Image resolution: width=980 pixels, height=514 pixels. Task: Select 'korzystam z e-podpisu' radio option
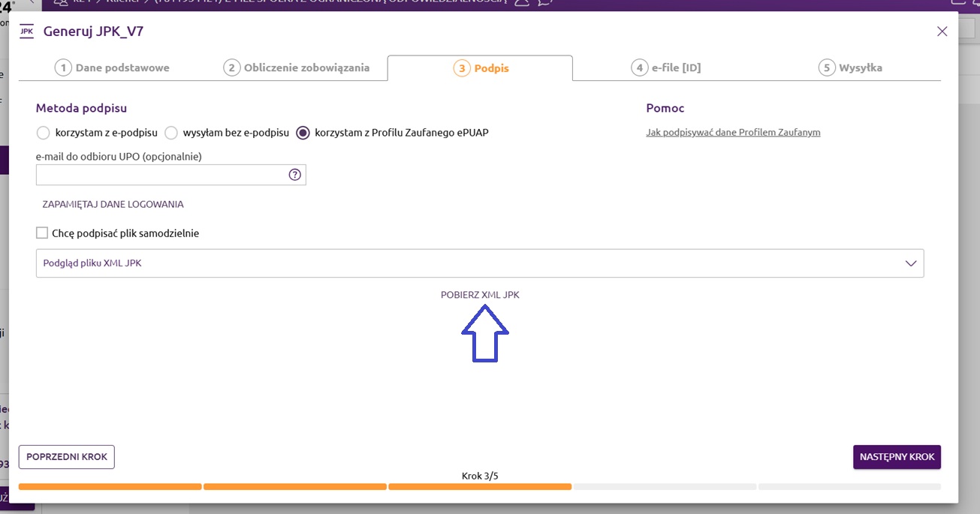pos(44,133)
